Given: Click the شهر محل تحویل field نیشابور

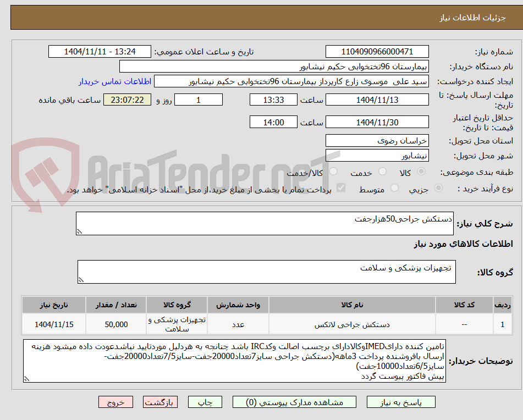Looking at the screenshot, I should tap(377, 156).
